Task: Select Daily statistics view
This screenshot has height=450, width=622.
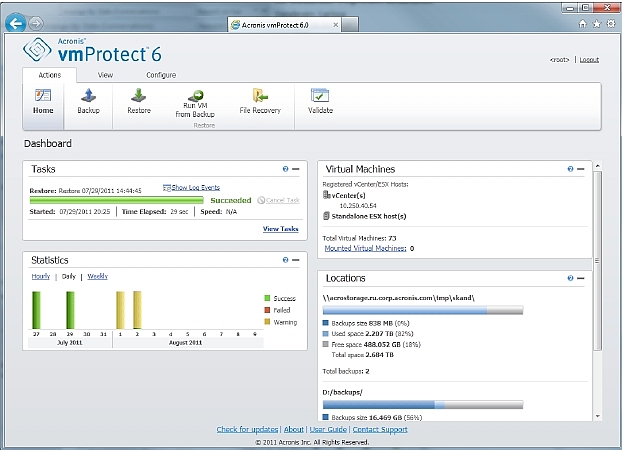Action: (69, 276)
